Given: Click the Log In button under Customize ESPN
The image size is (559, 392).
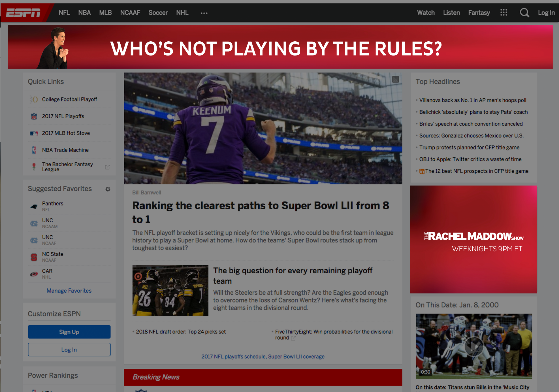Looking at the screenshot, I should click(x=69, y=350).
